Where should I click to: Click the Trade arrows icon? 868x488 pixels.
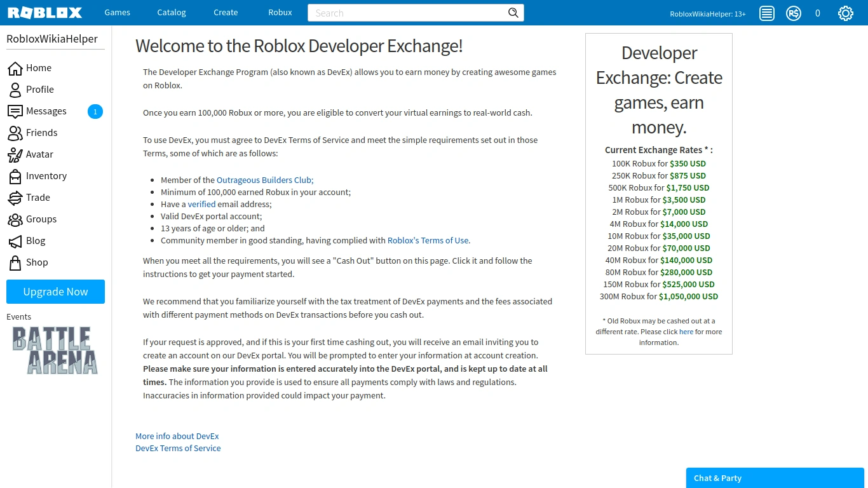click(15, 198)
